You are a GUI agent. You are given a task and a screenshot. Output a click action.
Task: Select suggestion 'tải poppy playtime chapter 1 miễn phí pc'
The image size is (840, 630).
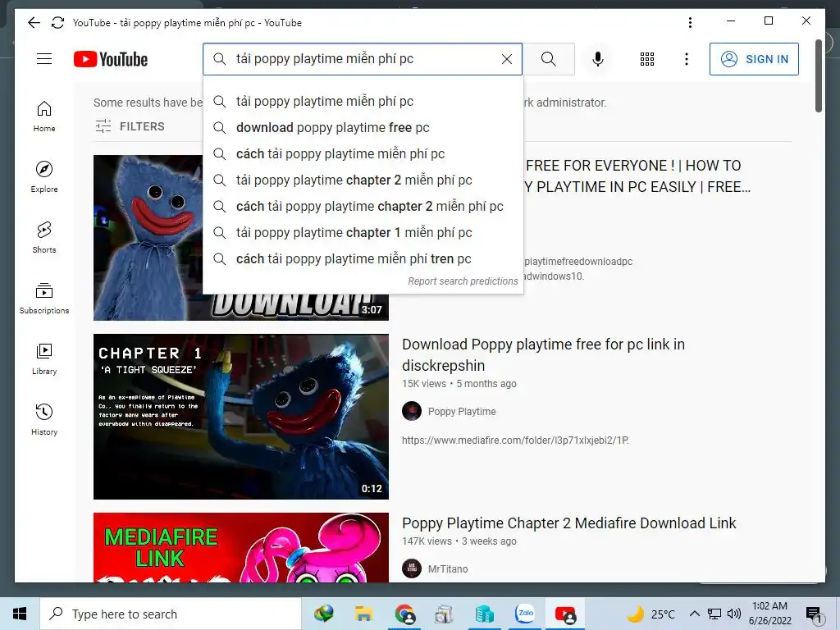click(x=363, y=232)
